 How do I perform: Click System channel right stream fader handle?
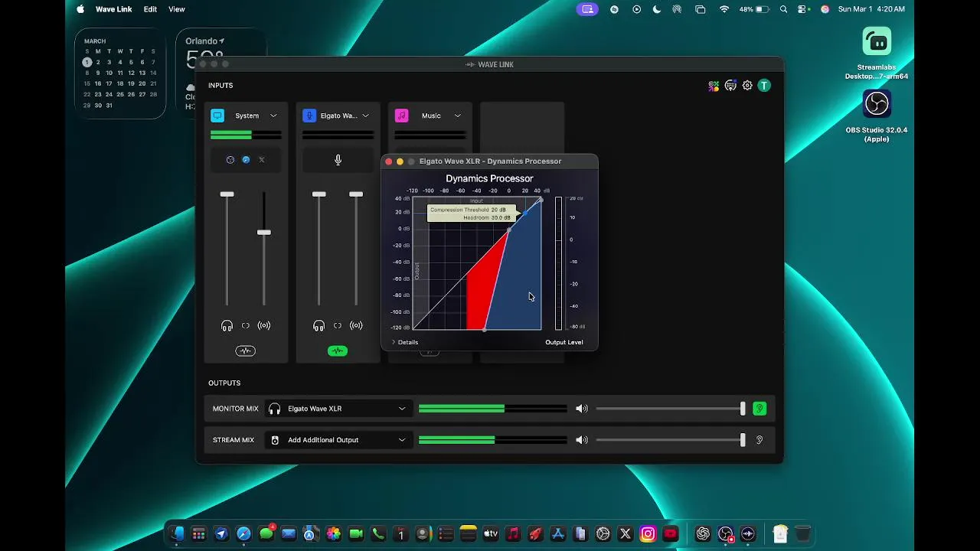click(264, 232)
